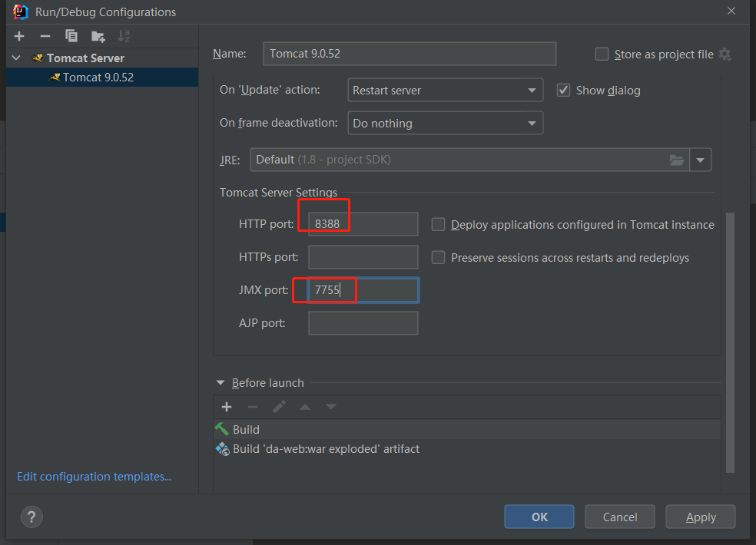Select the Build task row

point(467,429)
